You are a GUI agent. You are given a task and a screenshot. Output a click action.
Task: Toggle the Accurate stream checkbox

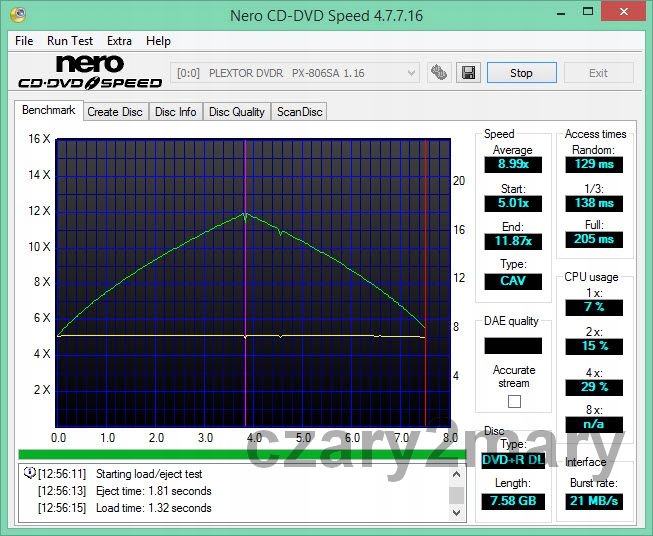click(x=514, y=401)
